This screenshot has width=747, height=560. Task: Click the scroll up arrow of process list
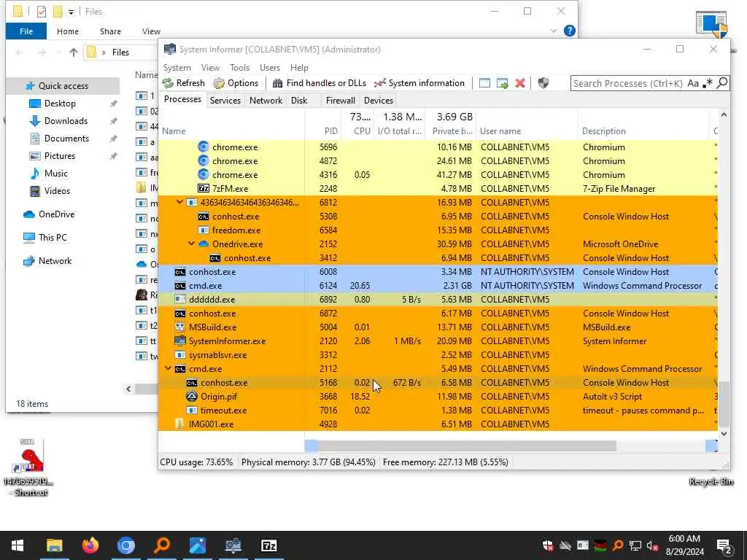[724, 114]
